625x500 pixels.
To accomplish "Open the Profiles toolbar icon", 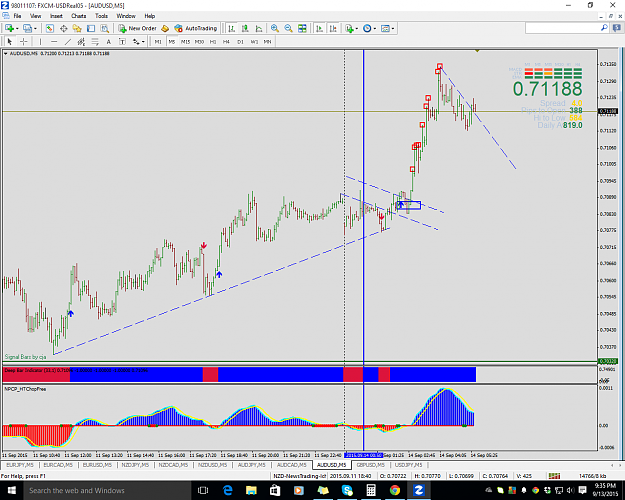I will click(x=27, y=28).
